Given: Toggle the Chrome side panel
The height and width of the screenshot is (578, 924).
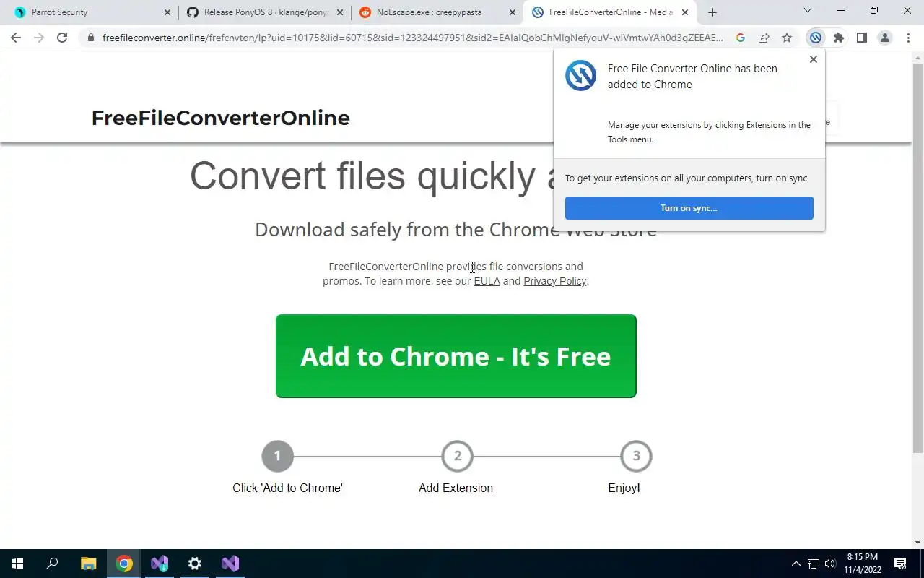Looking at the screenshot, I should 861,38.
